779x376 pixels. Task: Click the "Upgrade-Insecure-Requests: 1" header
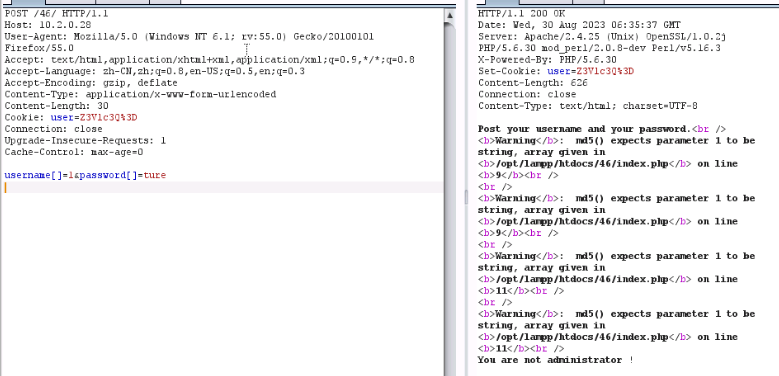click(85, 141)
